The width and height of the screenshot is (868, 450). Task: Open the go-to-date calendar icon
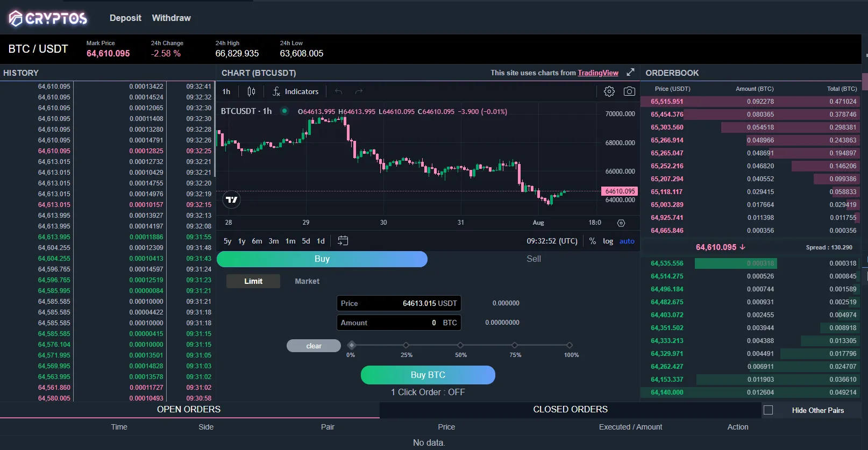[343, 241]
